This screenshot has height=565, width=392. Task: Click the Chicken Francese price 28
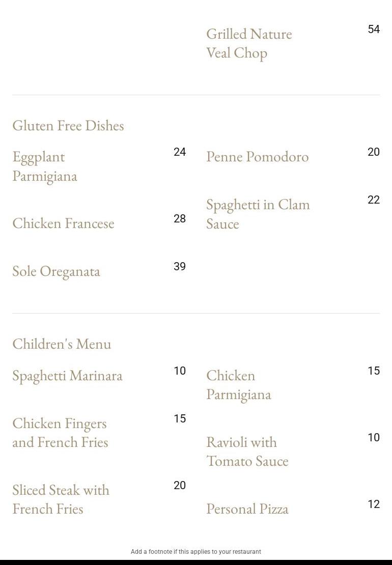pyautogui.click(x=180, y=218)
